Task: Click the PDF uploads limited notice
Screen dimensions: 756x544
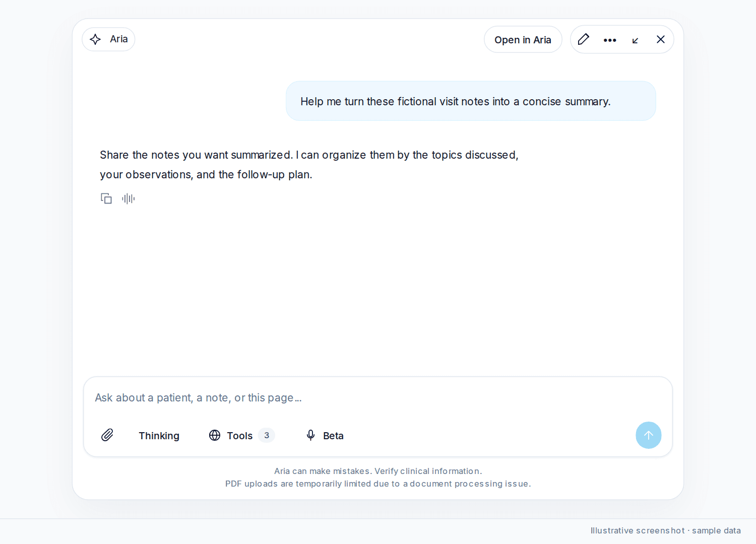Action: (x=378, y=484)
